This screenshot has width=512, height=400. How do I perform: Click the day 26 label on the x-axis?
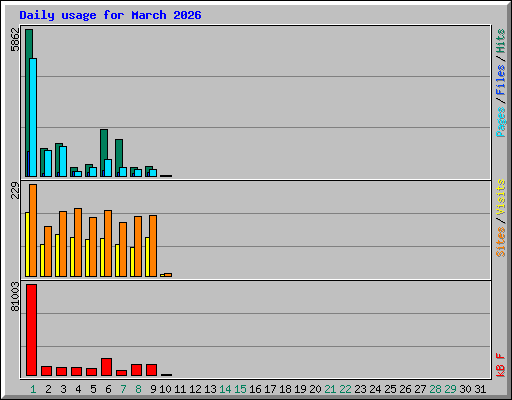[405, 389]
